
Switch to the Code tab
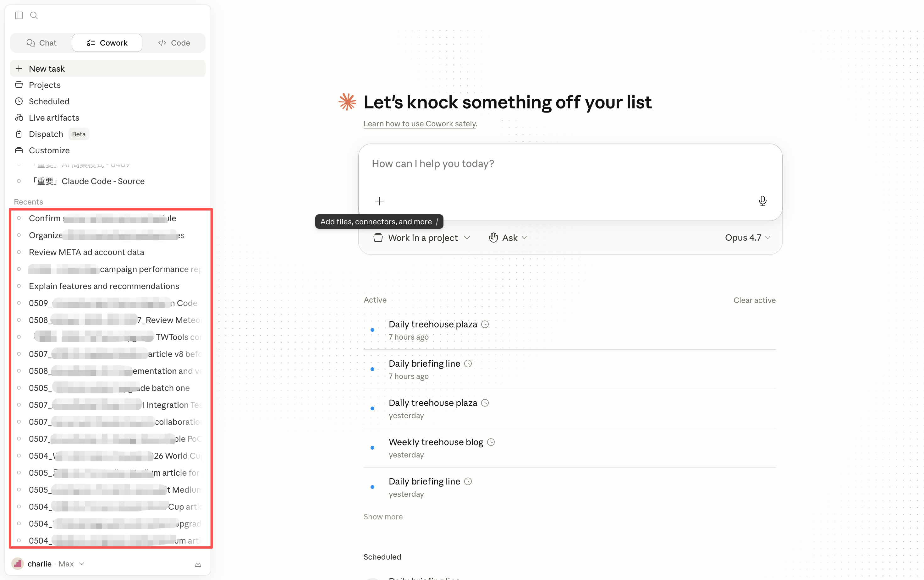(174, 43)
